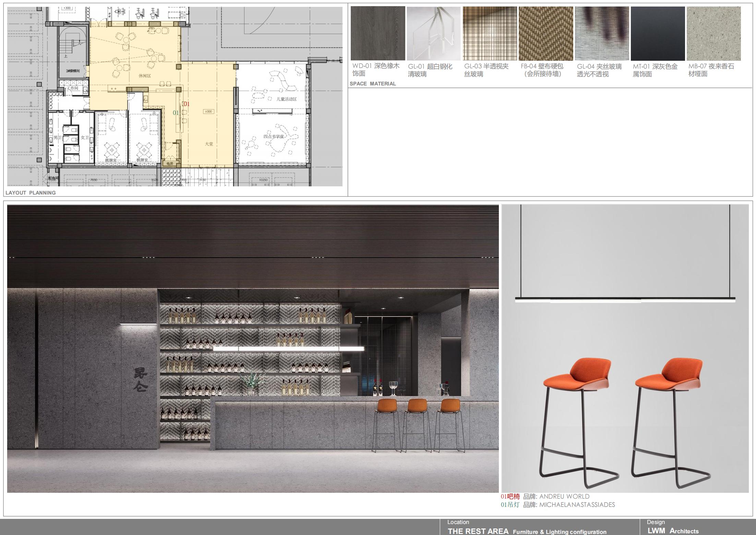Click the 休闲区 label in the plan
Screen dimensions: 756x535
[x=145, y=76]
